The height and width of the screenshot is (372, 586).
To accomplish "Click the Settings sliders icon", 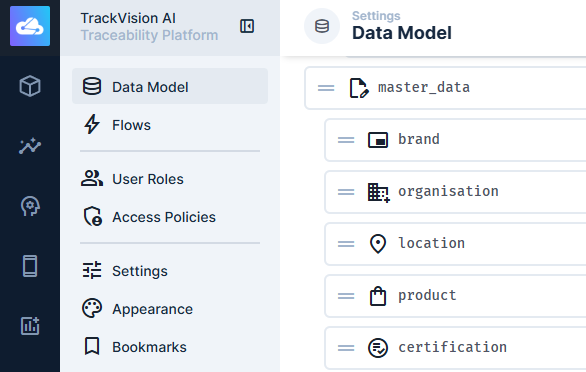I will [92, 270].
